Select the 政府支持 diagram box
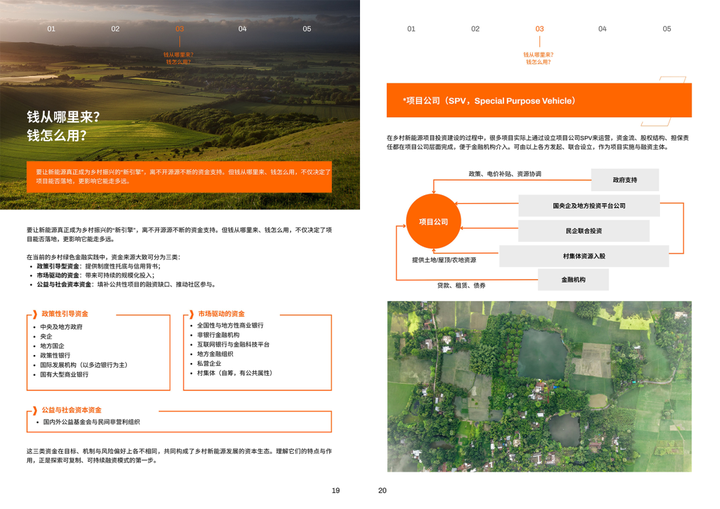 (624, 180)
